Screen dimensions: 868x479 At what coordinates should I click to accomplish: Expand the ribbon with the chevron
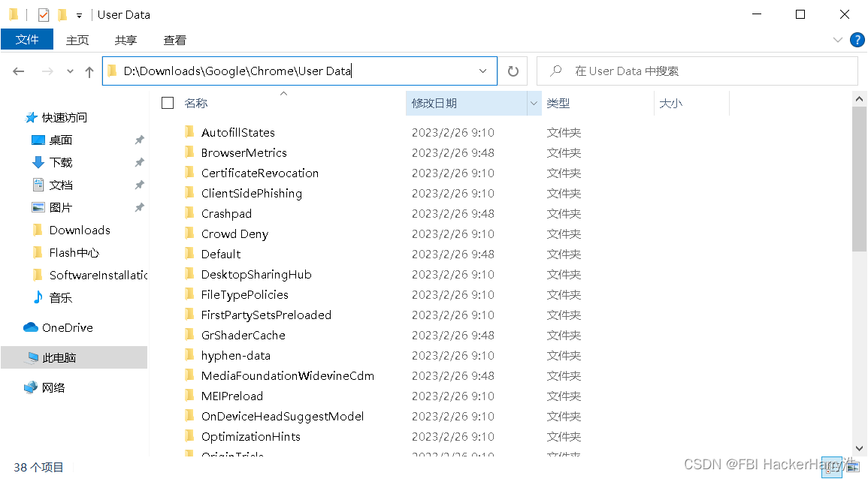point(837,40)
